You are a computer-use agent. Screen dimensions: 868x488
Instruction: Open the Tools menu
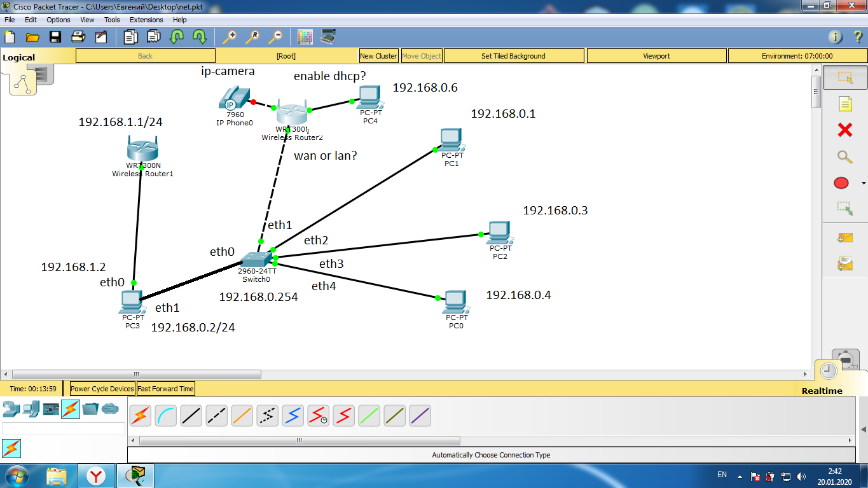[112, 20]
